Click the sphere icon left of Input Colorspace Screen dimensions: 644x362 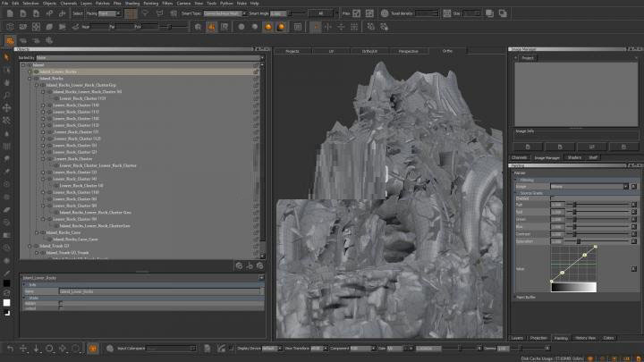coord(110,349)
